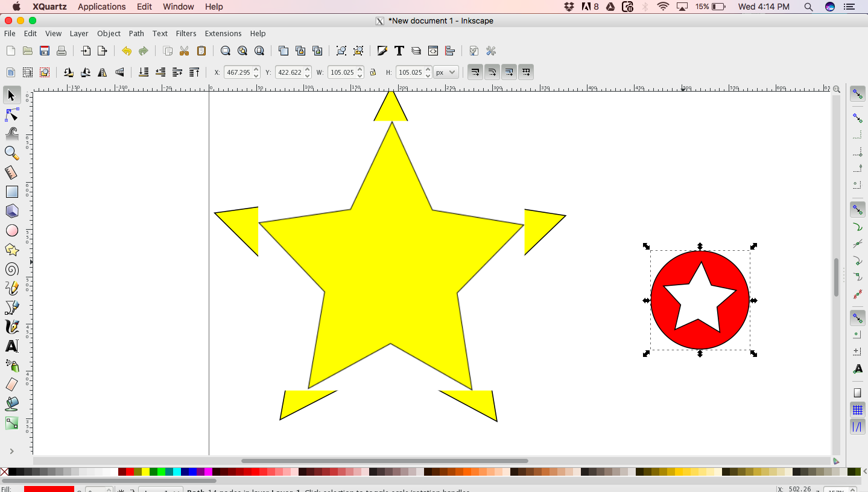
Task: Open the Path menu
Action: coord(136,34)
